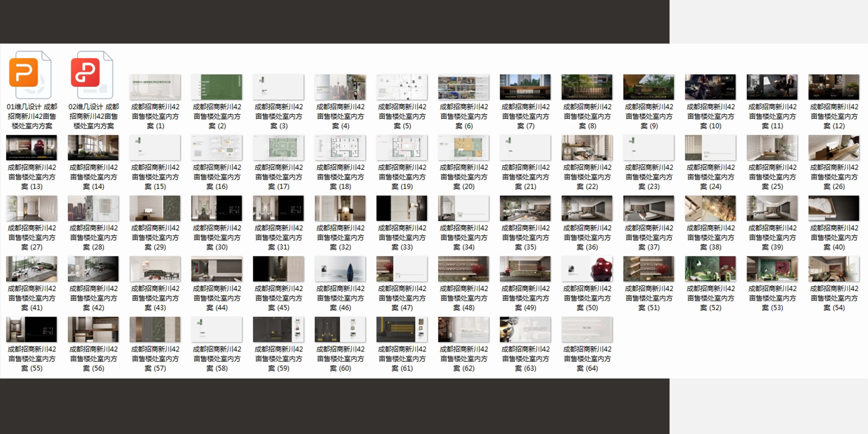
Task: Click thumbnail 案 (40) in third row
Action: coord(834,208)
